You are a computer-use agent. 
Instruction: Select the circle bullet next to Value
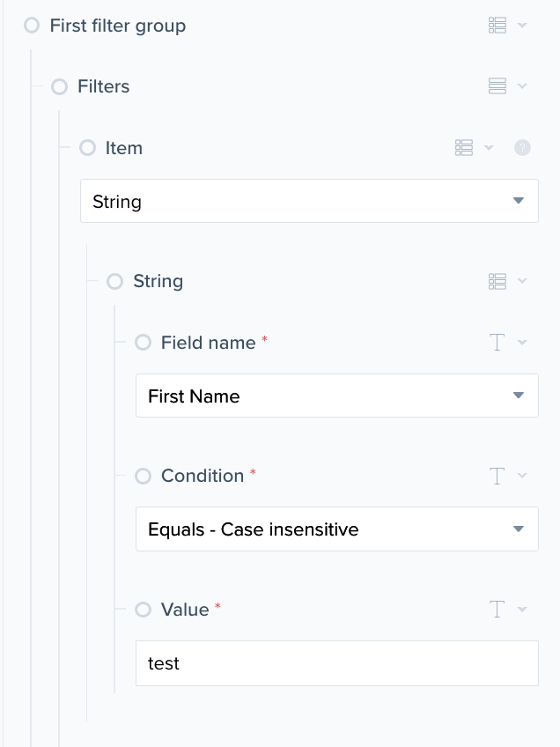tap(143, 610)
